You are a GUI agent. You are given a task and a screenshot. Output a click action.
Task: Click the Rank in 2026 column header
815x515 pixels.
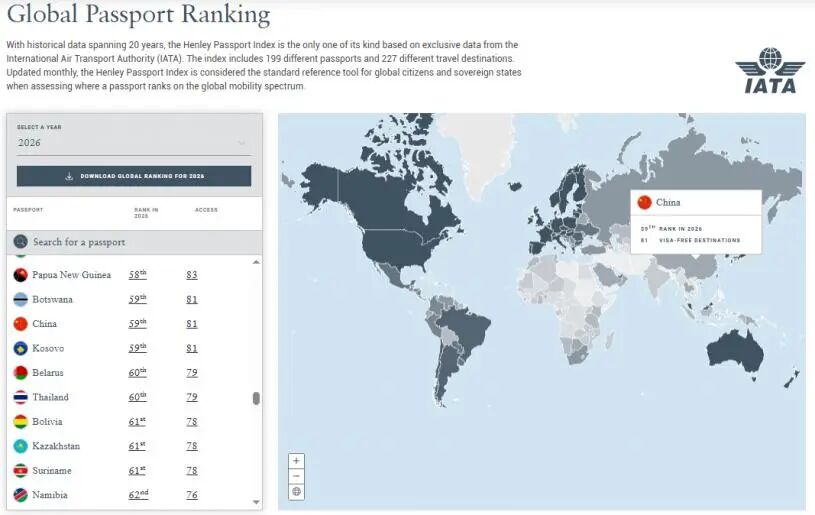[146, 213]
